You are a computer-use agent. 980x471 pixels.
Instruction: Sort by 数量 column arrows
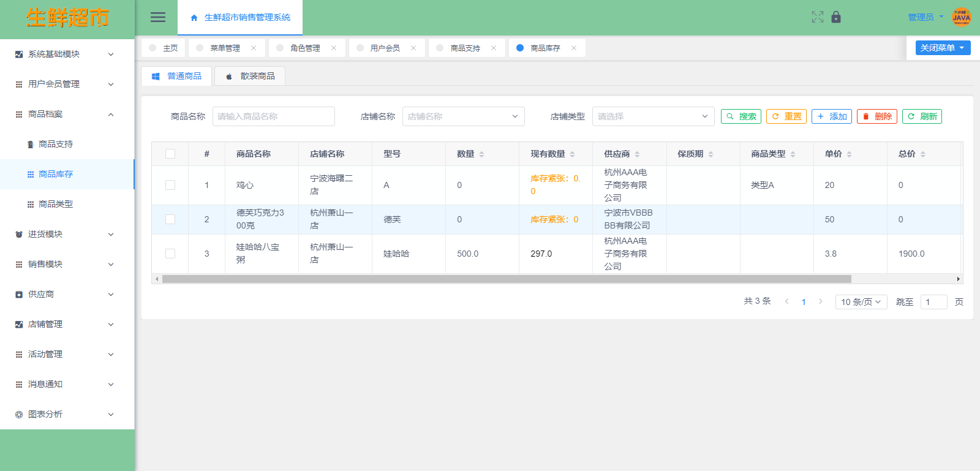point(481,154)
